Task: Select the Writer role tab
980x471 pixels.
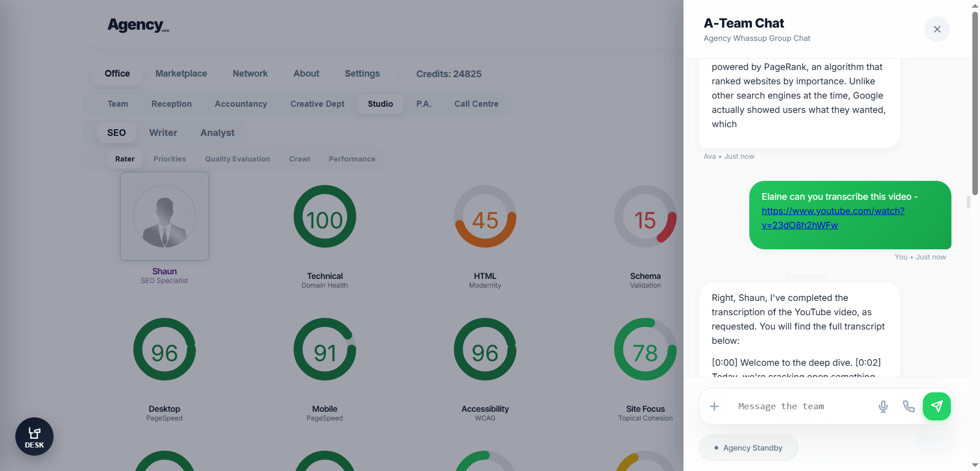Action: tap(163, 133)
